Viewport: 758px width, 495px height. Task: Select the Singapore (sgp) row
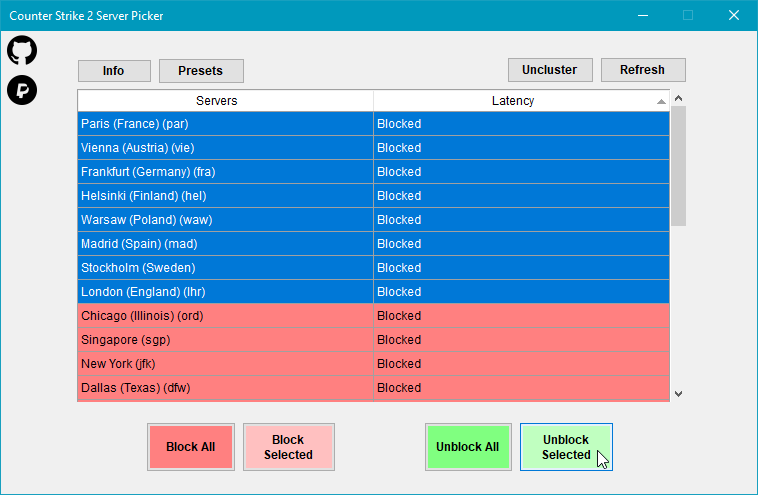(374, 340)
